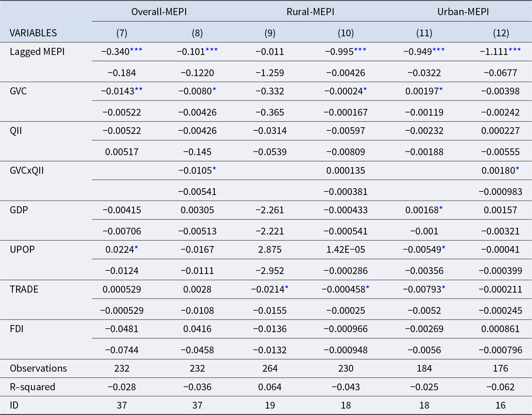The height and width of the screenshot is (415, 532).
Task: Click the R-squared value 0.064
Action: (x=270, y=387)
